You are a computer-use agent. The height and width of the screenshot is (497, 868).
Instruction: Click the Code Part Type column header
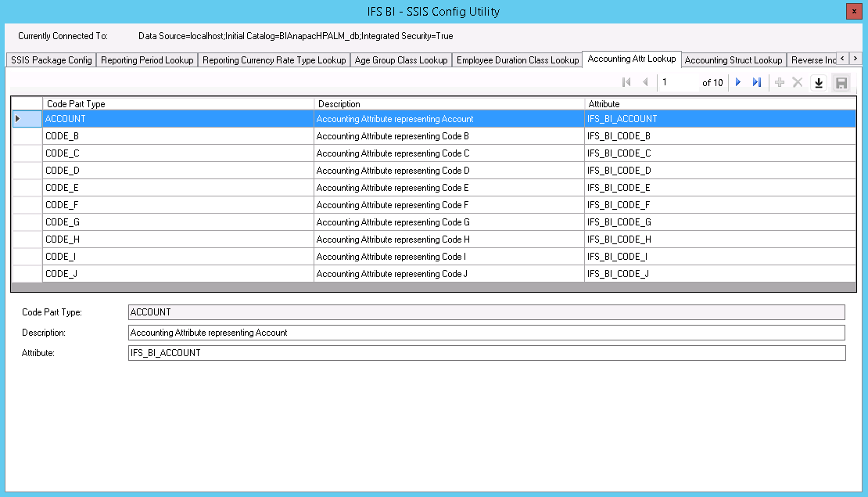(76, 104)
